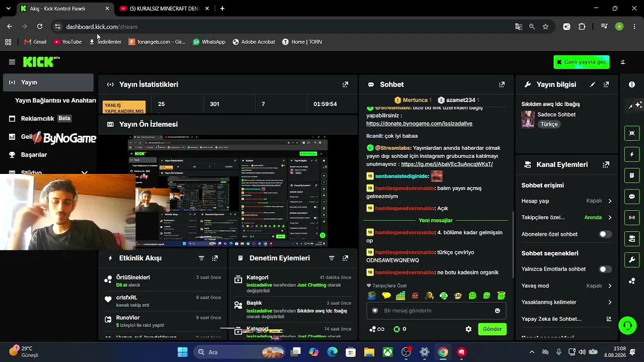644x362 pixels.
Task: Open filter options for Etkinlik Akışı
Action: tap(201, 258)
